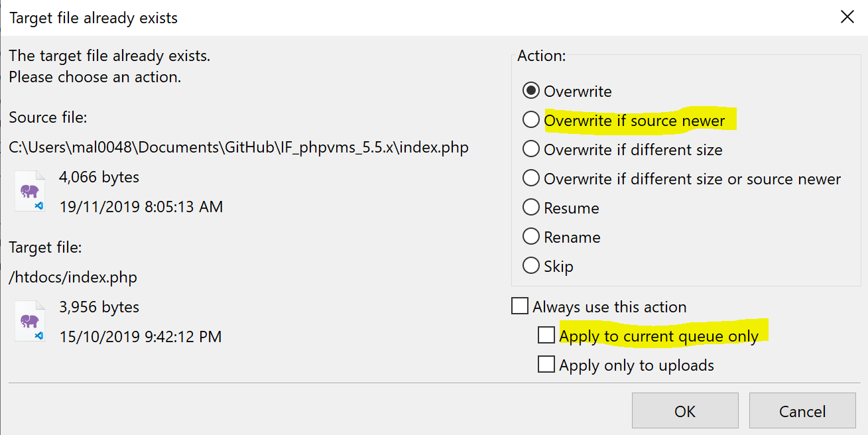Click the source file path text
Screen dimensions: 868x435
(239, 147)
